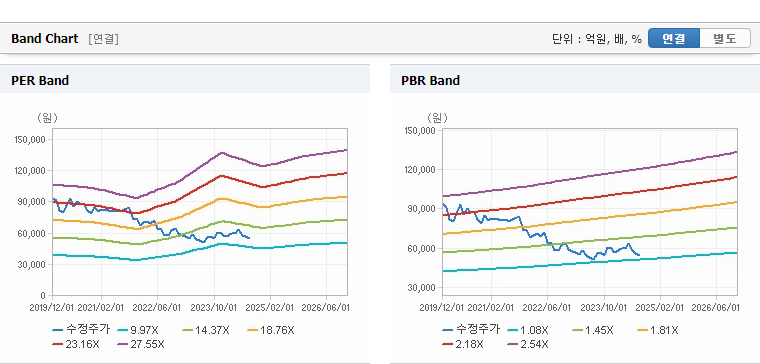Viewport: 760px width, 364px height.
Task: Switch to the 연결 view button
Action: [674, 38]
